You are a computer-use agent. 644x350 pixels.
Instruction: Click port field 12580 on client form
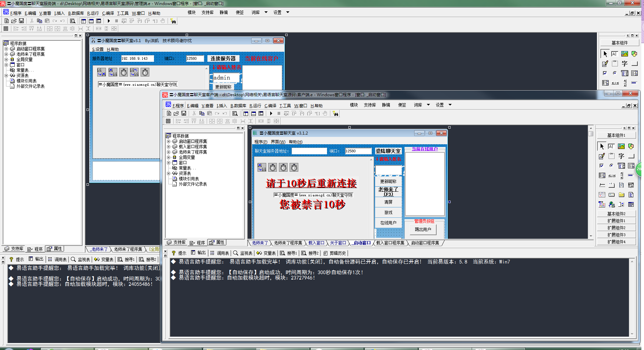tap(358, 151)
